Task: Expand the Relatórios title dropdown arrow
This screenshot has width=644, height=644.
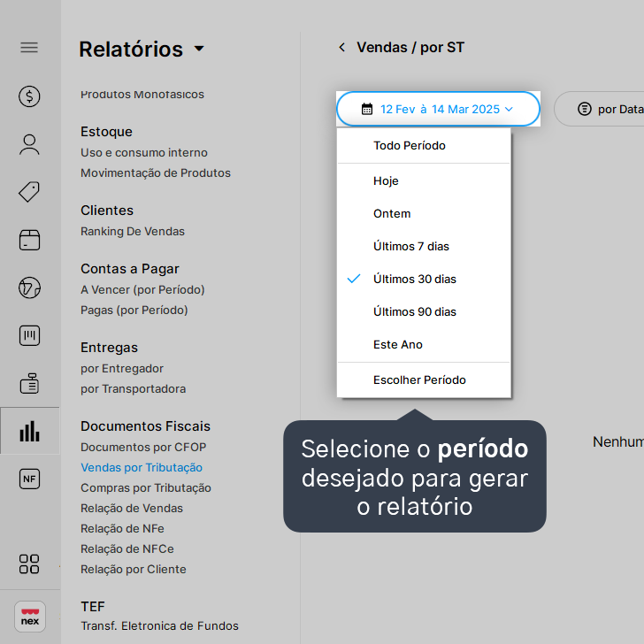Action: pos(199,49)
